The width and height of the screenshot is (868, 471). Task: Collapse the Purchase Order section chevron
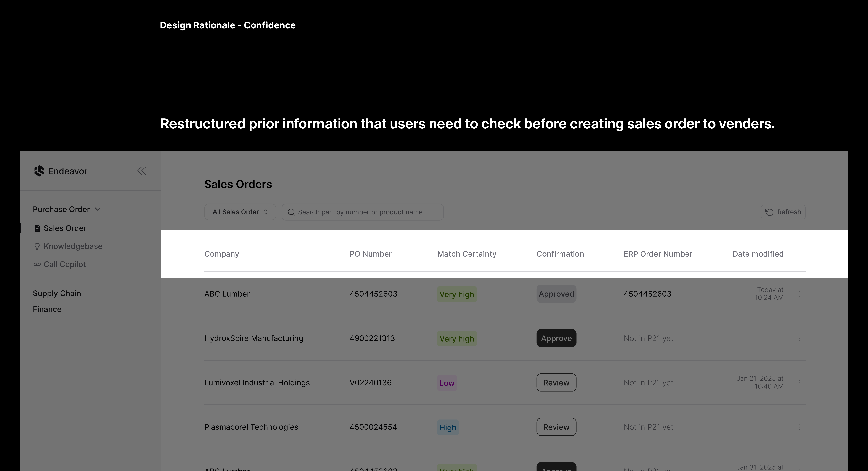point(98,209)
